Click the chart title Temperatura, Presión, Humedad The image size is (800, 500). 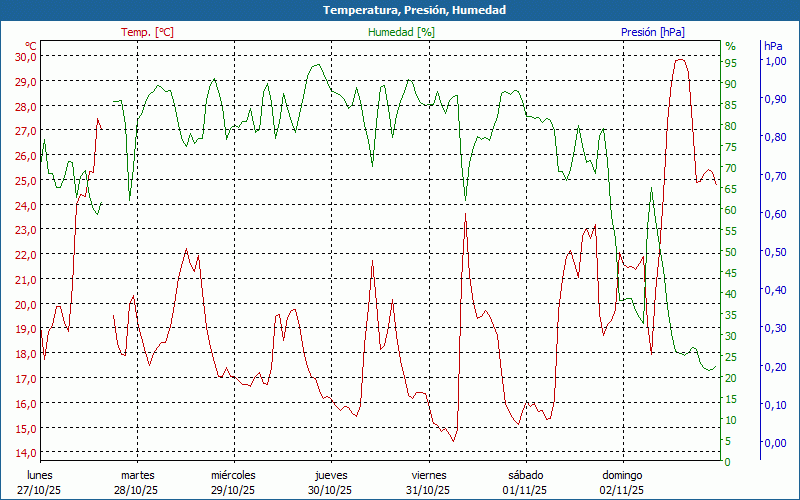414,10
